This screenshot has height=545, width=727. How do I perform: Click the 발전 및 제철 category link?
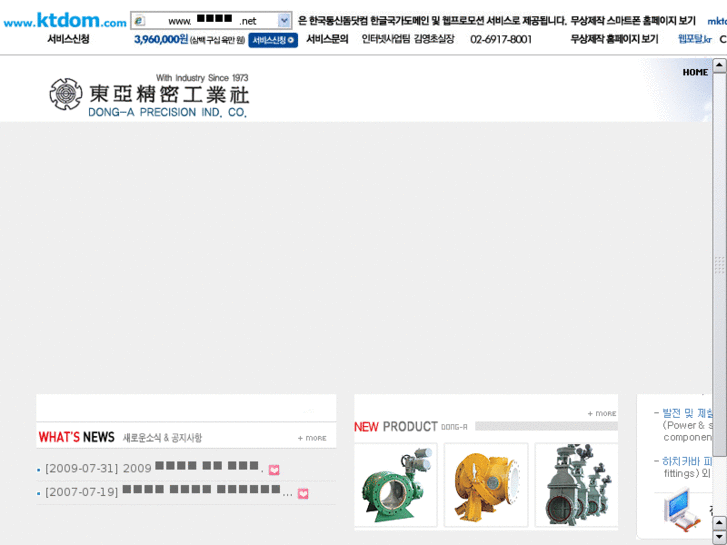tap(687, 413)
